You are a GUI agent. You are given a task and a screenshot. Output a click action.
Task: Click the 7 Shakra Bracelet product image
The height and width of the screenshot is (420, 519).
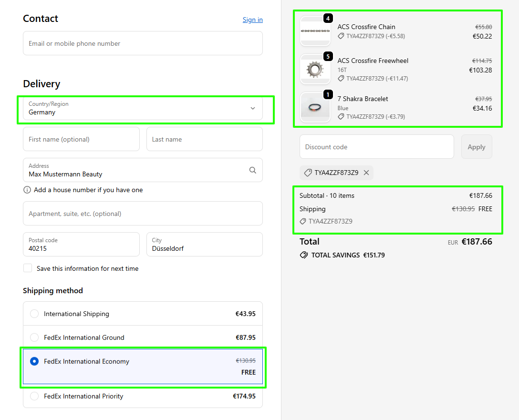tap(315, 107)
